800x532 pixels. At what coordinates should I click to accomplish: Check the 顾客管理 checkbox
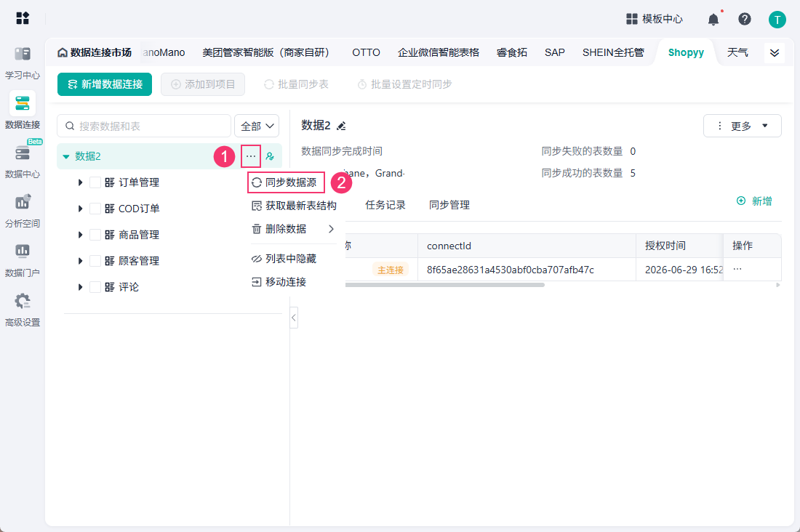95,261
